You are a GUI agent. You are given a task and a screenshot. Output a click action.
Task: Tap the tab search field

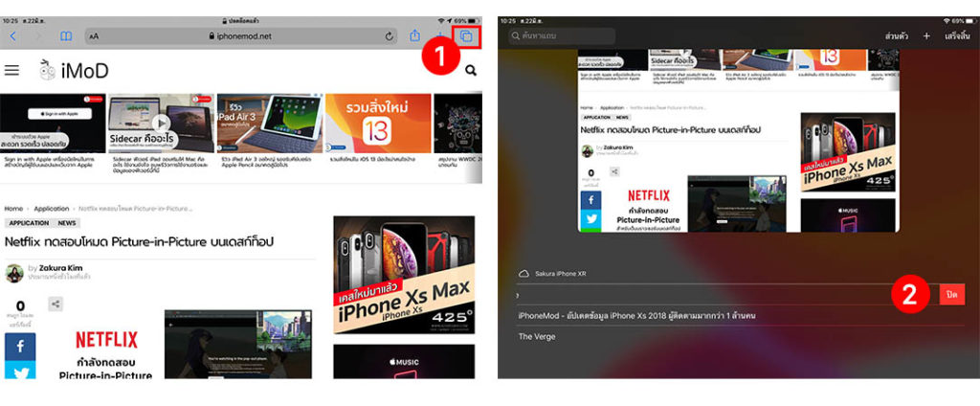[562, 35]
